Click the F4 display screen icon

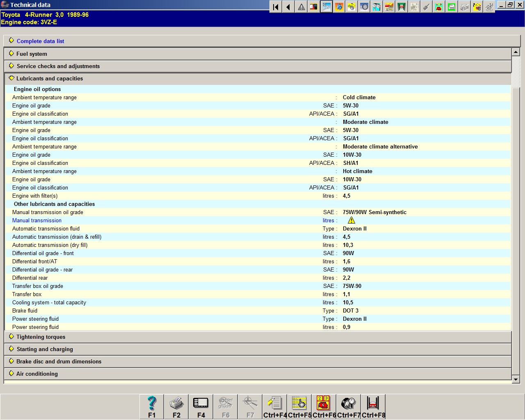click(201, 406)
